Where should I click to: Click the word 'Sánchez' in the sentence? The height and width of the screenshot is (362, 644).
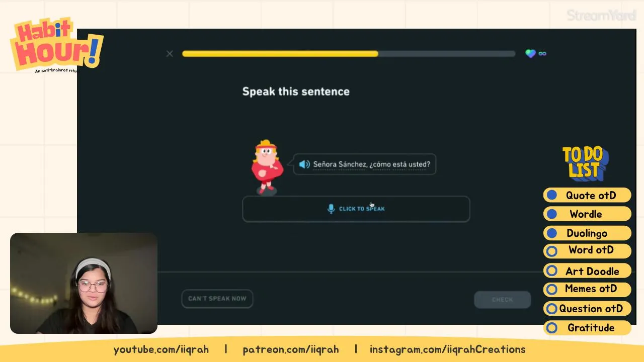click(x=353, y=164)
